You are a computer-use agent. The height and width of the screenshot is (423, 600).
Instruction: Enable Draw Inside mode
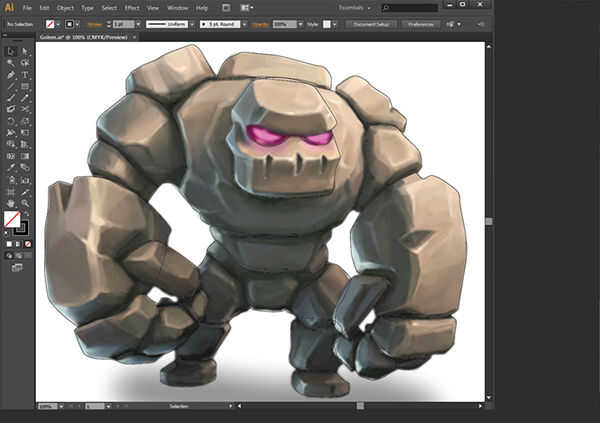pyautogui.click(x=28, y=256)
